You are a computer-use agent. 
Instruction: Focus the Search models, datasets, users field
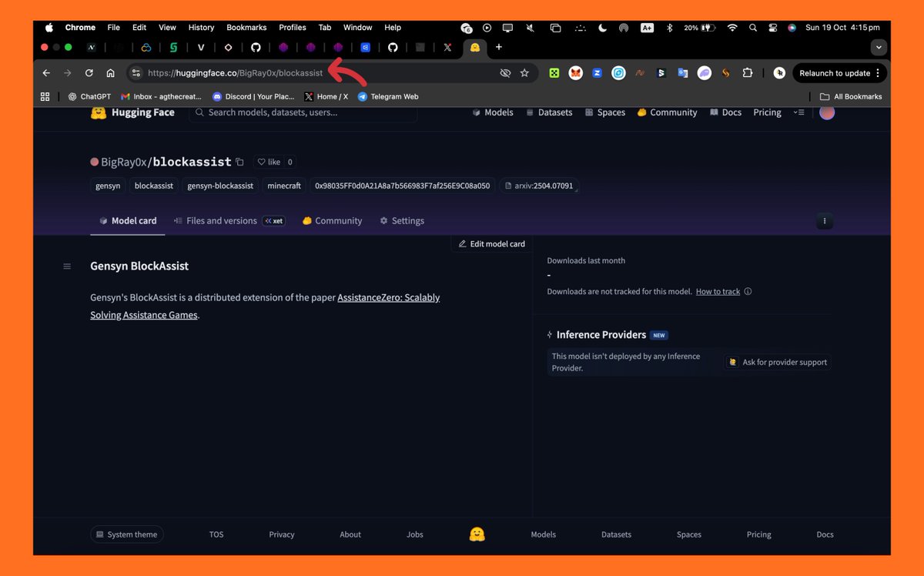[x=303, y=112]
